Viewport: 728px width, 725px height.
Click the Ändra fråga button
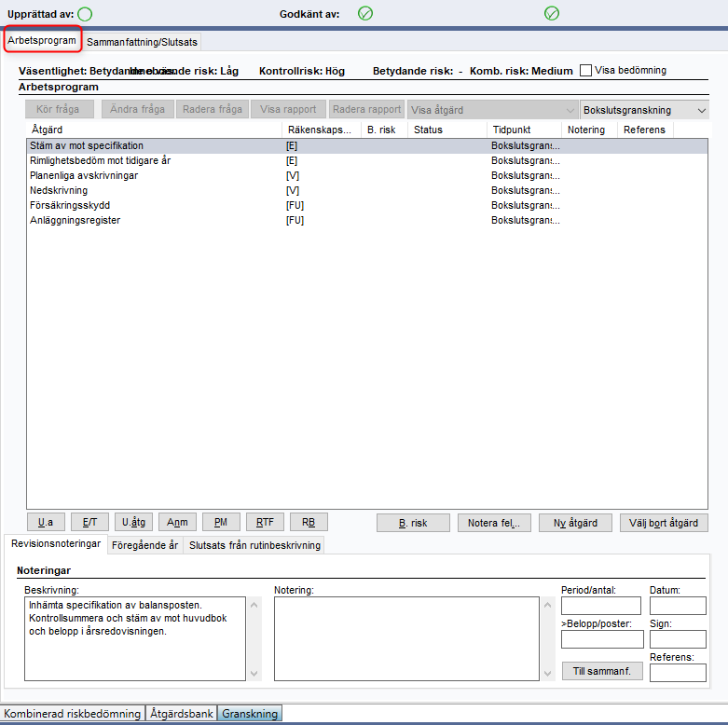coord(137,109)
